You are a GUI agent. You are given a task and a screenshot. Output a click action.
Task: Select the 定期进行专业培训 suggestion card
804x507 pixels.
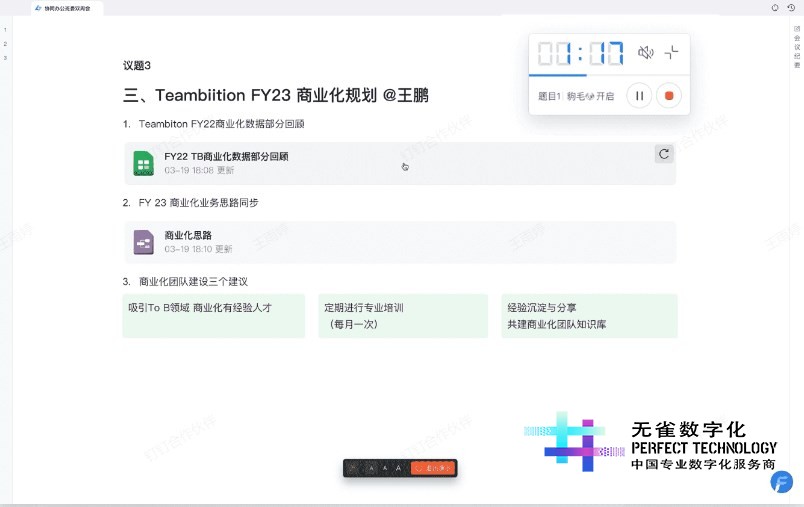(403, 316)
